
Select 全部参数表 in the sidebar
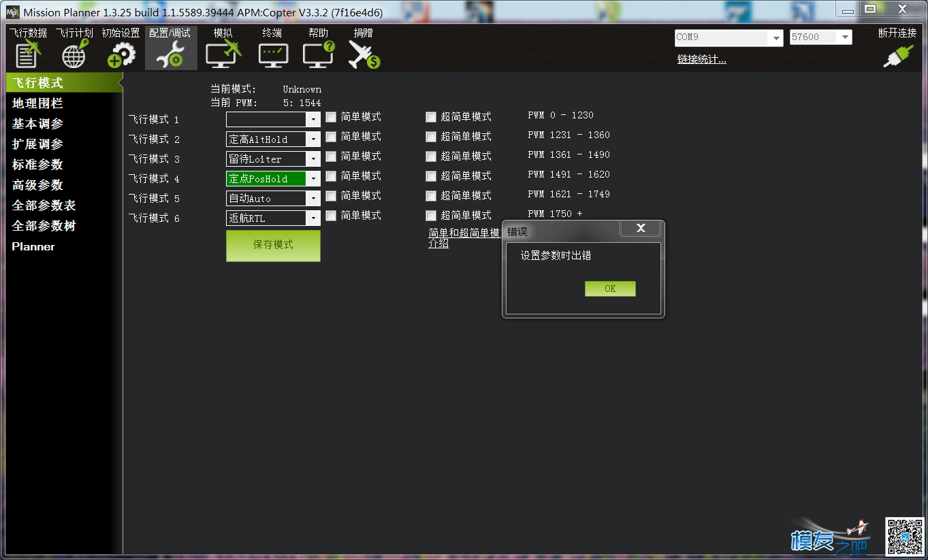[44, 205]
